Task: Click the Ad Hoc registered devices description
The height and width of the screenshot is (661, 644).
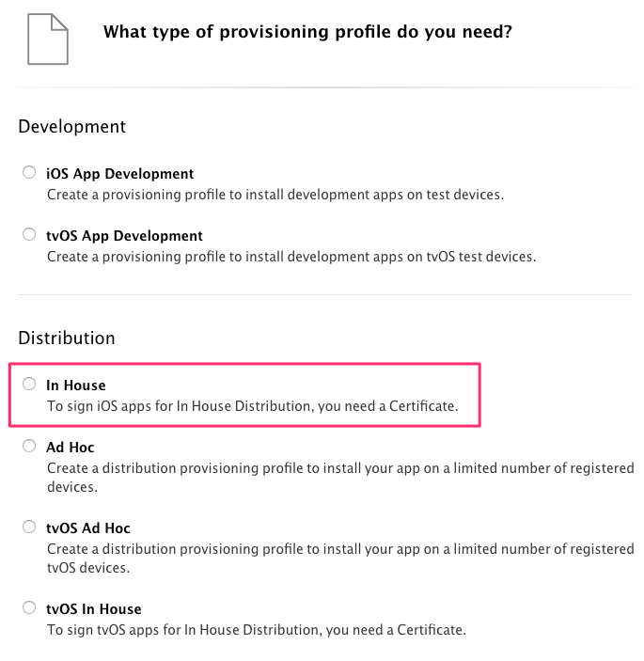Action: coord(340,478)
